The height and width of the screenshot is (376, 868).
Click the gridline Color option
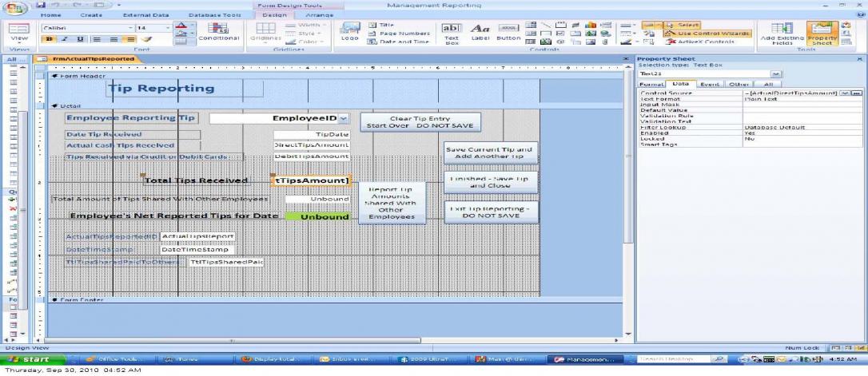point(305,42)
